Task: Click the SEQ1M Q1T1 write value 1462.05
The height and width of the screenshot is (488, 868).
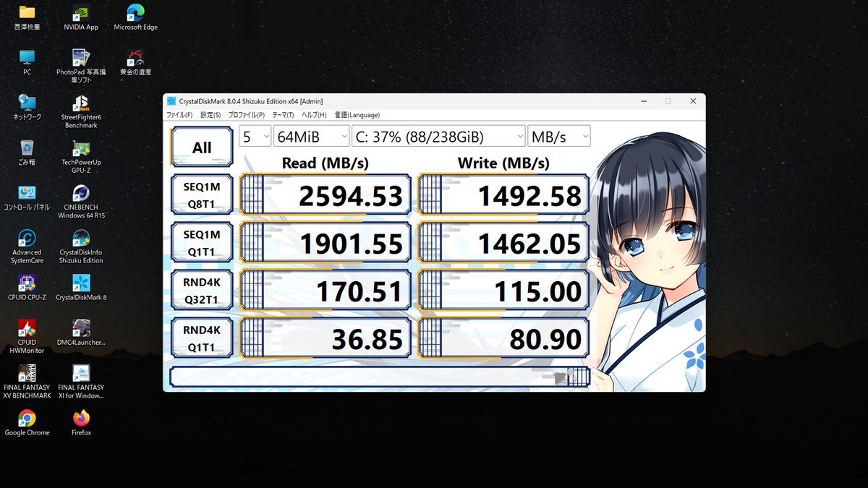Action: (x=503, y=244)
